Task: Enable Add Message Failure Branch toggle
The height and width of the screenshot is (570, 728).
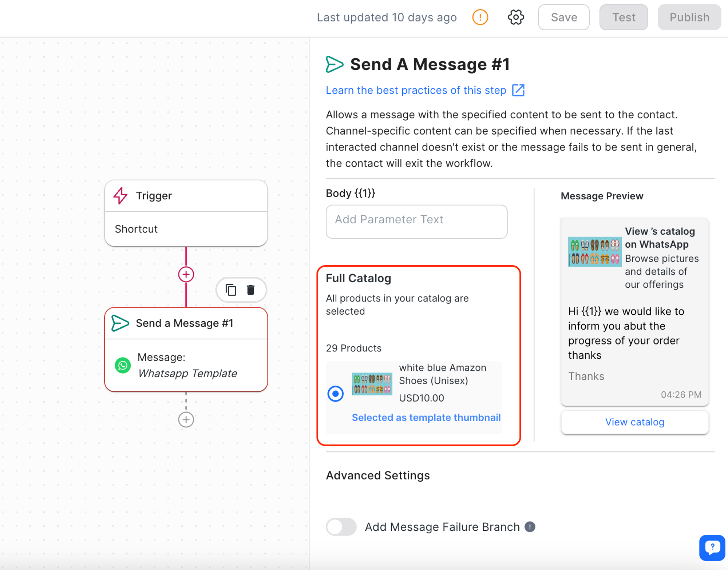Action: tap(341, 527)
